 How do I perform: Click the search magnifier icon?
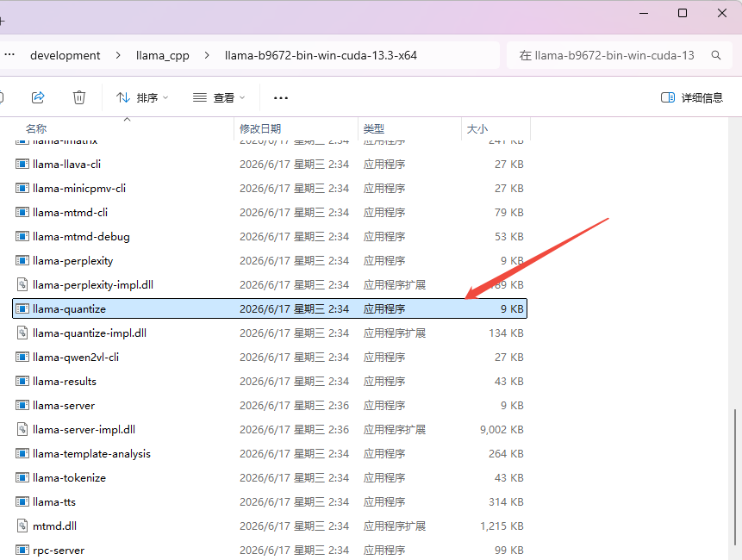pos(716,55)
